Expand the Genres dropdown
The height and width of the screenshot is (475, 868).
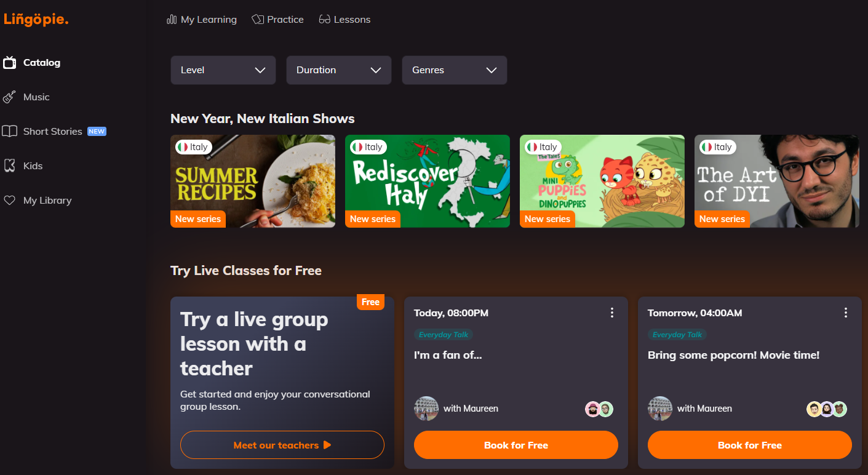tap(454, 70)
